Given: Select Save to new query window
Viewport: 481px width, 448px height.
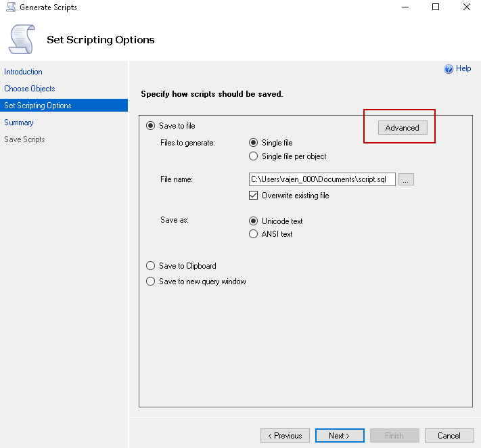Looking at the screenshot, I should [x=151, y=282].
